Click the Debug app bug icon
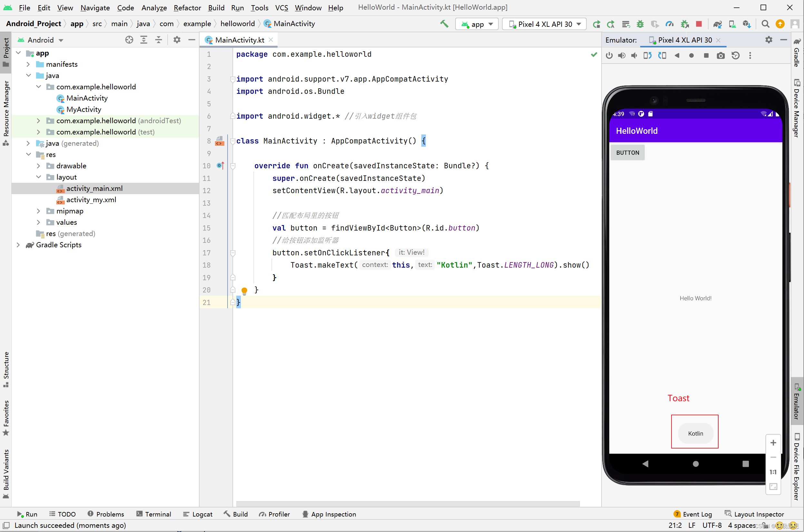Image resolution: width=804 pixels, height=532 pixels. [x=640, y=24]
